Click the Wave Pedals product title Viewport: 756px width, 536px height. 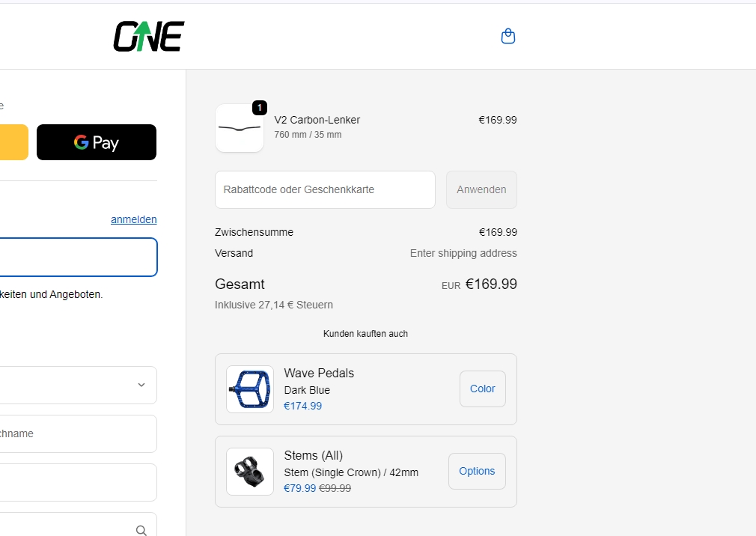(319, 373)
